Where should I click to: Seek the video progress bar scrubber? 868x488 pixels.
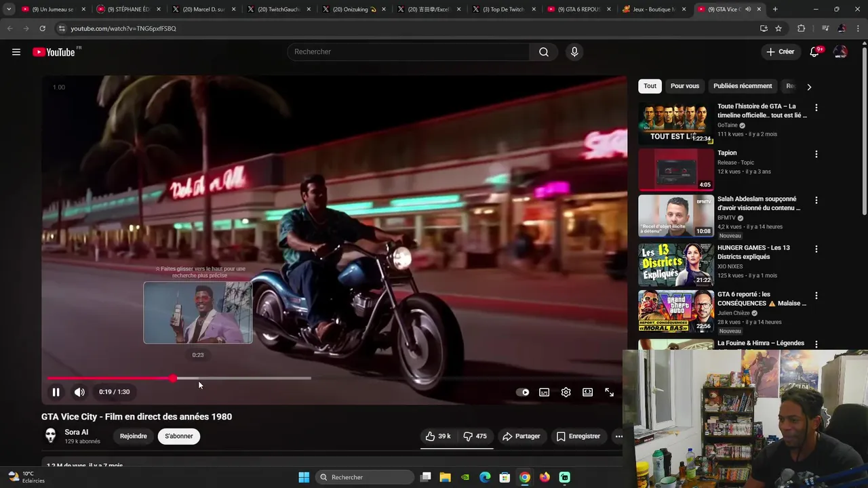tap(174, 378)
